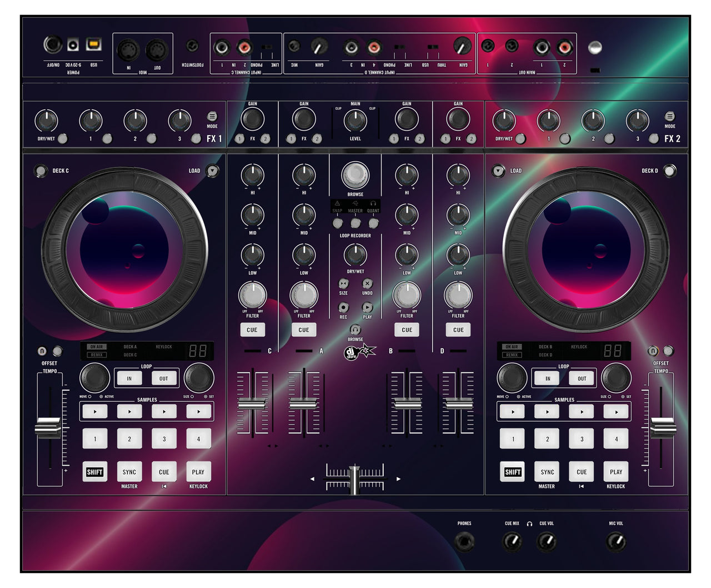Click the Loop Recorder DRY/WET knob
This screenshot has width=711, height=588.
point(355,255)
